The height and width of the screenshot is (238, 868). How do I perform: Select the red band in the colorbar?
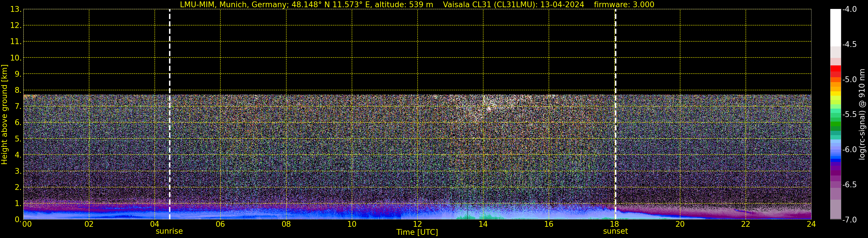pyautogui.click(x=835, y=69)
